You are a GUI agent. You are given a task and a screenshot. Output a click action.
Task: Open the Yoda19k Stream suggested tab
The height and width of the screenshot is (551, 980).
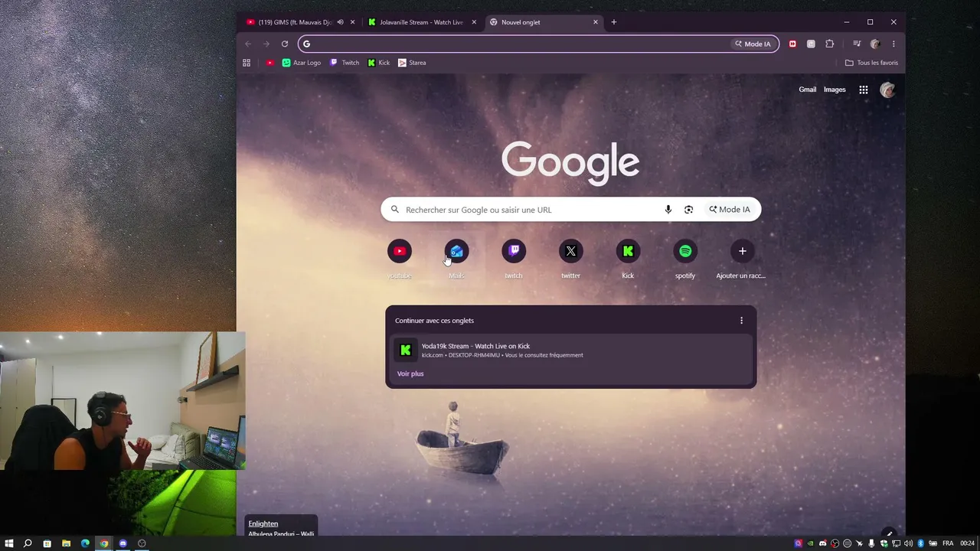coord(570,350)
